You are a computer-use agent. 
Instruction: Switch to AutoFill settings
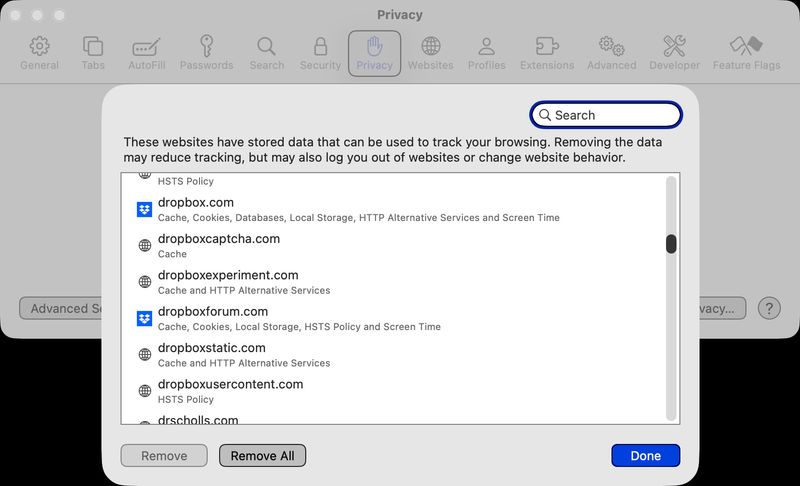pos(146,53)
